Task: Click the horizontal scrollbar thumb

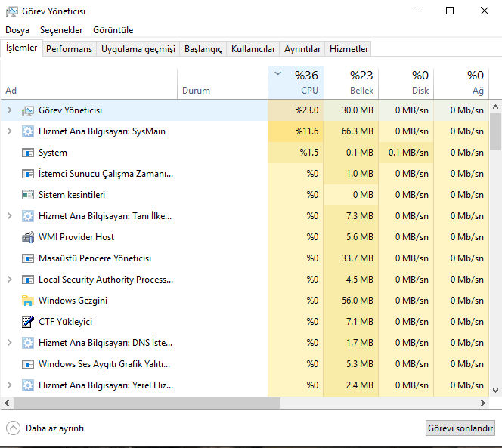Action: click(147, 403)
